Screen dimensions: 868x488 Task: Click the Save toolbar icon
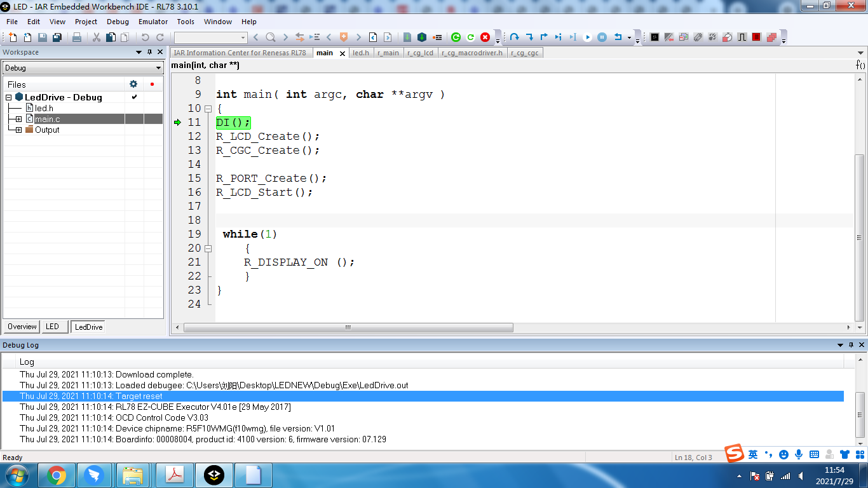(42, 37)
